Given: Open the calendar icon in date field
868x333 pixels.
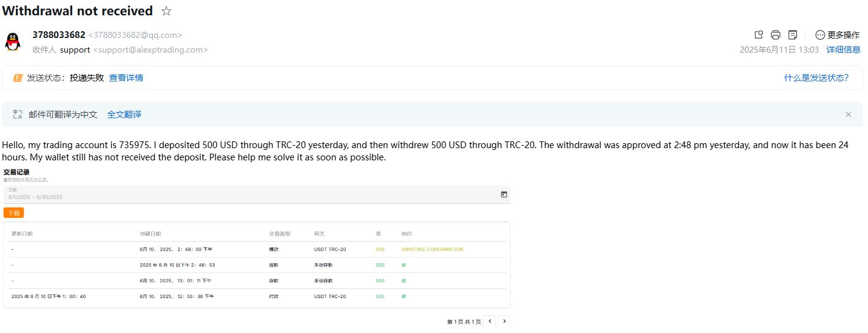Looking at the screenshot, I should click(504, 195).
